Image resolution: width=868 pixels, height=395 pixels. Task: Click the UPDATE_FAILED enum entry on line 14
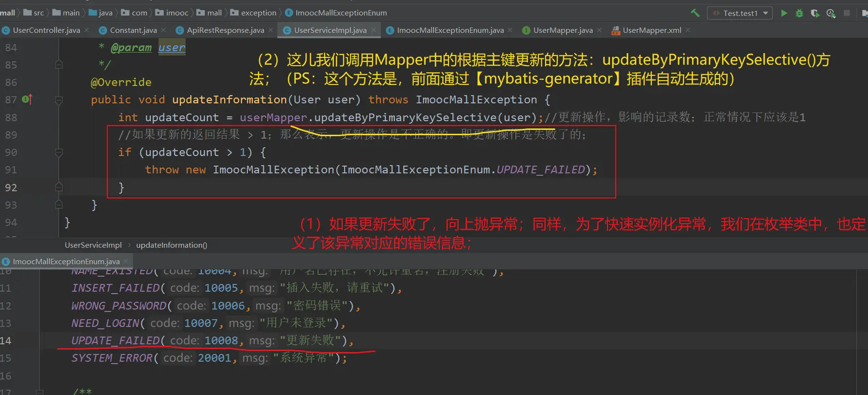click(115, 340)
